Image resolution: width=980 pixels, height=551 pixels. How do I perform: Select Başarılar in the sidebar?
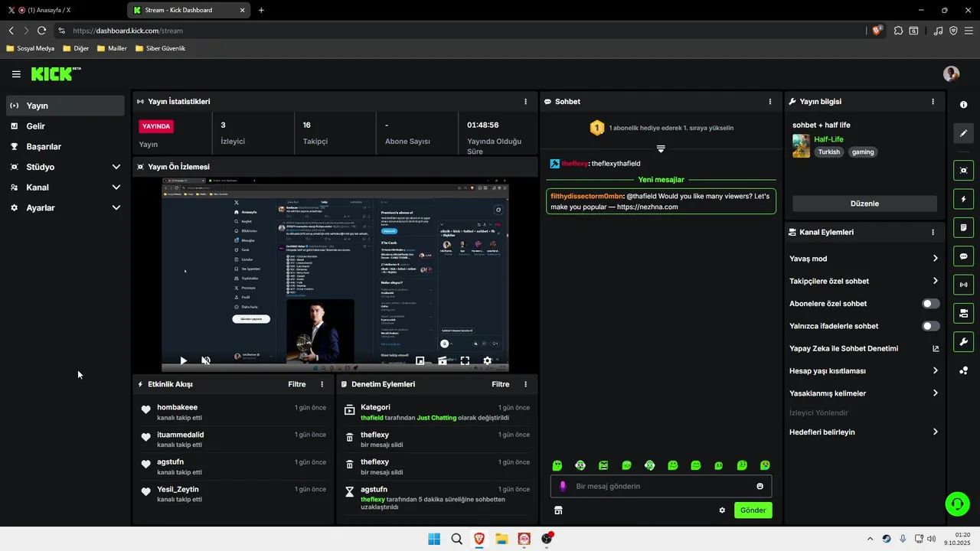pyautogui.click(x=64, y=146)
